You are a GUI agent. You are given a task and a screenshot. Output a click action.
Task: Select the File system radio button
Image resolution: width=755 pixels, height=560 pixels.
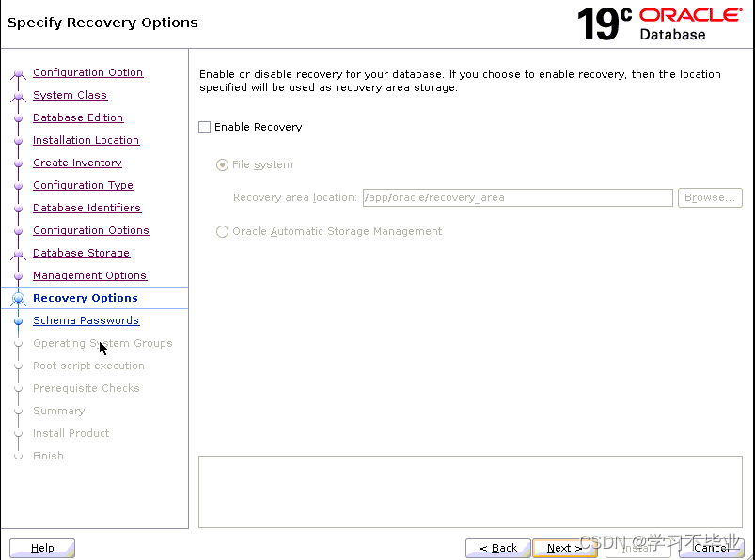222,164
